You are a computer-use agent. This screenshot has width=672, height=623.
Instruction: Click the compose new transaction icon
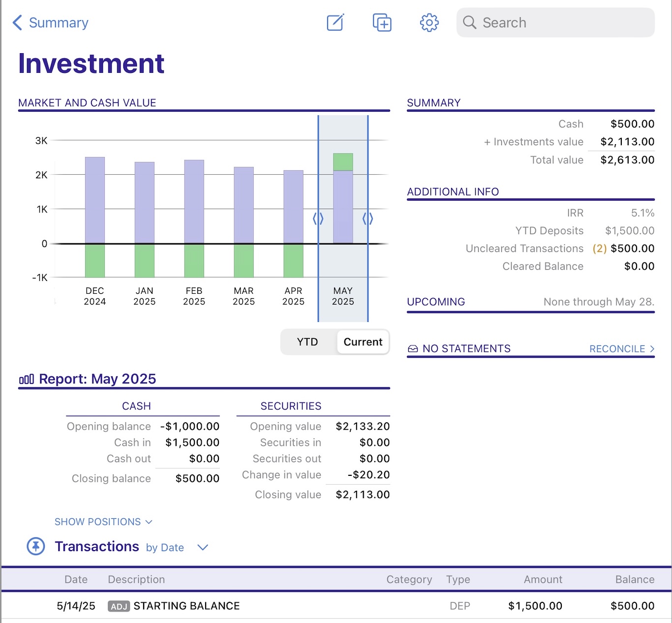click(335, 23)
